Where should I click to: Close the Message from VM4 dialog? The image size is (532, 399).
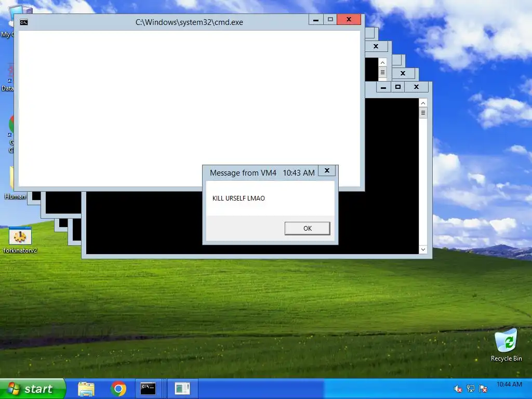[x=327, y=170]
